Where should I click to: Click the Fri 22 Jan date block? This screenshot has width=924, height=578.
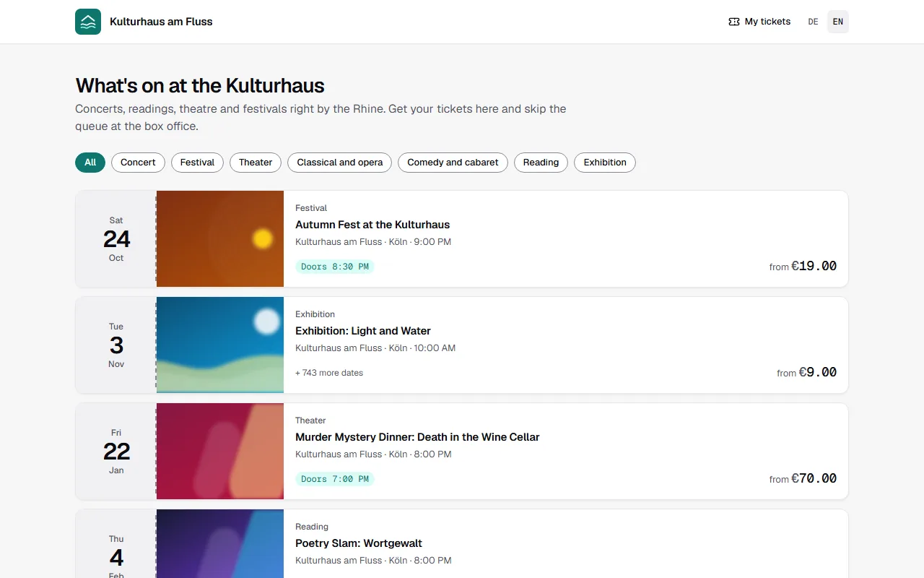(116, 452)
